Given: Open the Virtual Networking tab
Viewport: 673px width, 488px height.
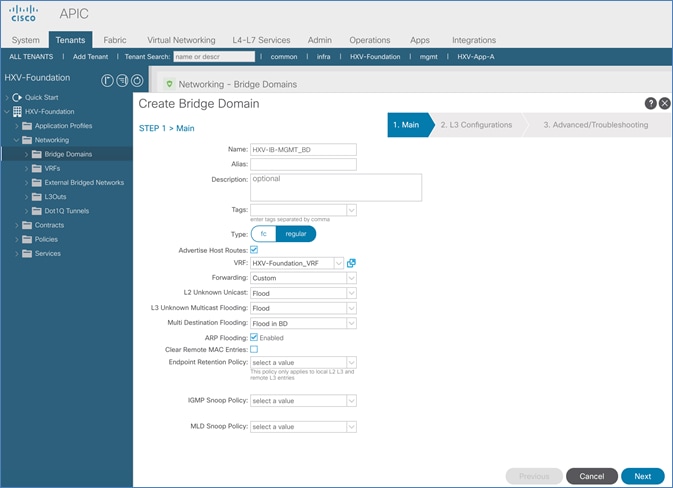Looking at the screenshot, I should click(x=182, y=40).
